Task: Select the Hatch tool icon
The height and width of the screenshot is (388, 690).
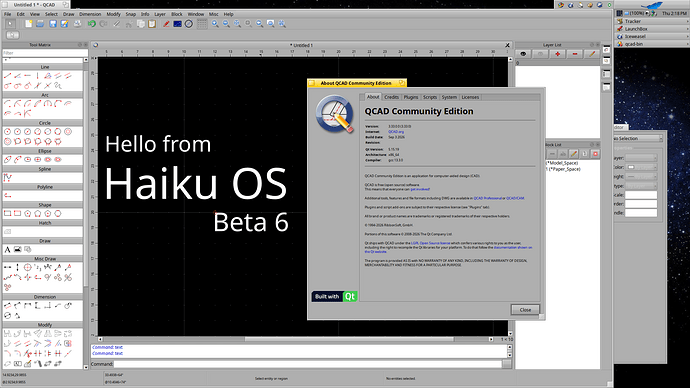Action: point(7,232)
